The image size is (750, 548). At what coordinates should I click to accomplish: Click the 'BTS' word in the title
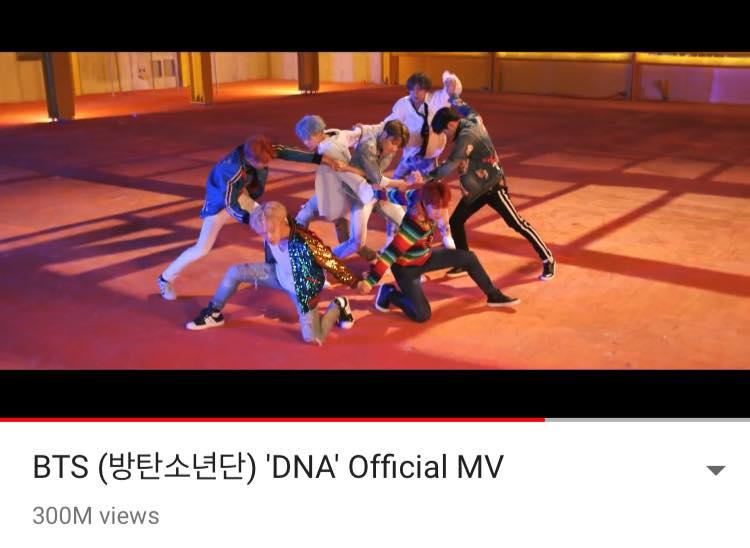[x=61, y=467]
